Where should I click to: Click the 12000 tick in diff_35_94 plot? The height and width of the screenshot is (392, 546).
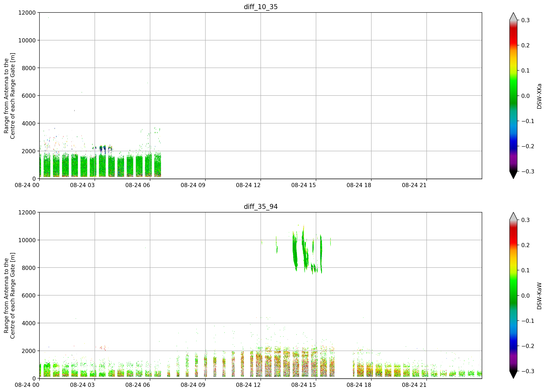tap(27, 212)
